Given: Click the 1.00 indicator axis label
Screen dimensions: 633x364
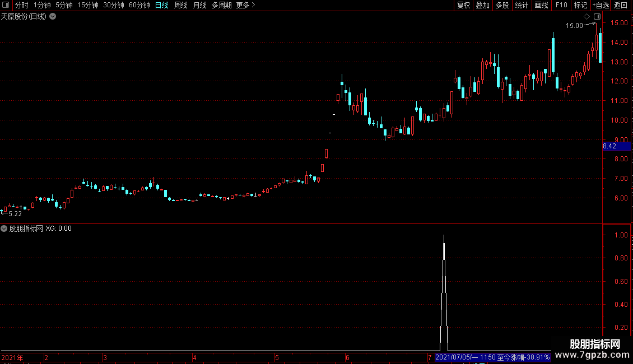Looking at the screenshot, I should pos(621,235).
